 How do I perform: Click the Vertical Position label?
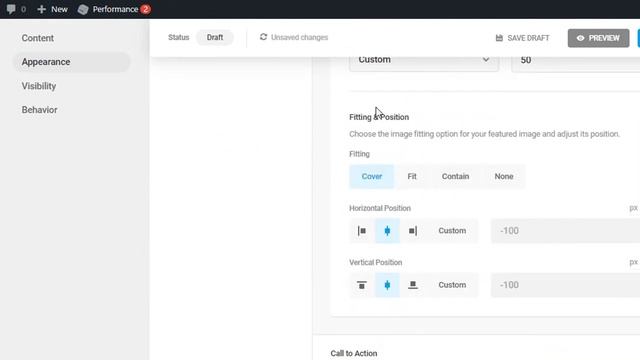pyautogui.click(x=376, y=262)
